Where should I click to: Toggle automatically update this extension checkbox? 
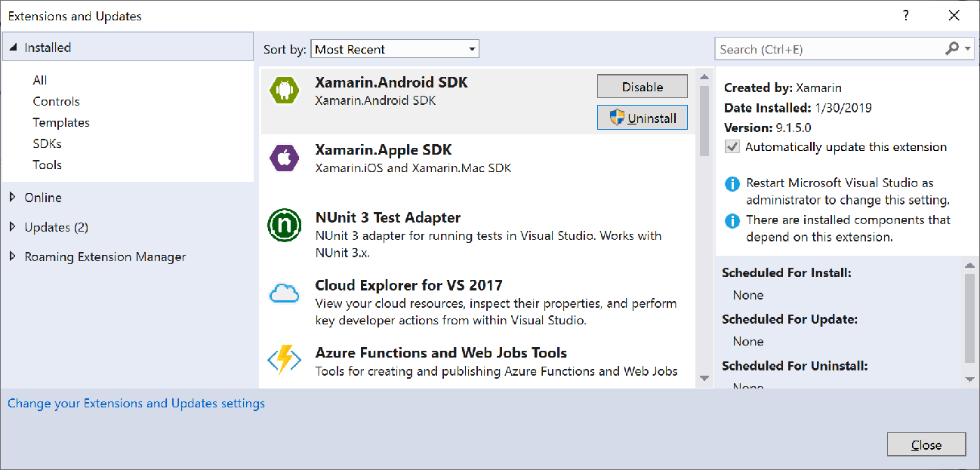pos(732,147)
